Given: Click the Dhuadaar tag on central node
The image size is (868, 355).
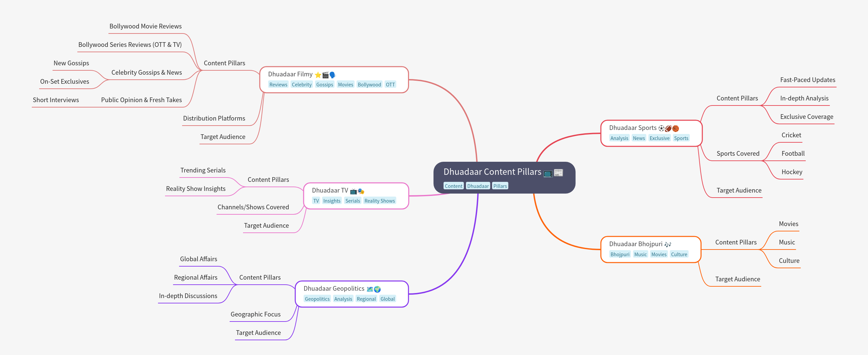Looking at the screenshot, I should [478, 186].
